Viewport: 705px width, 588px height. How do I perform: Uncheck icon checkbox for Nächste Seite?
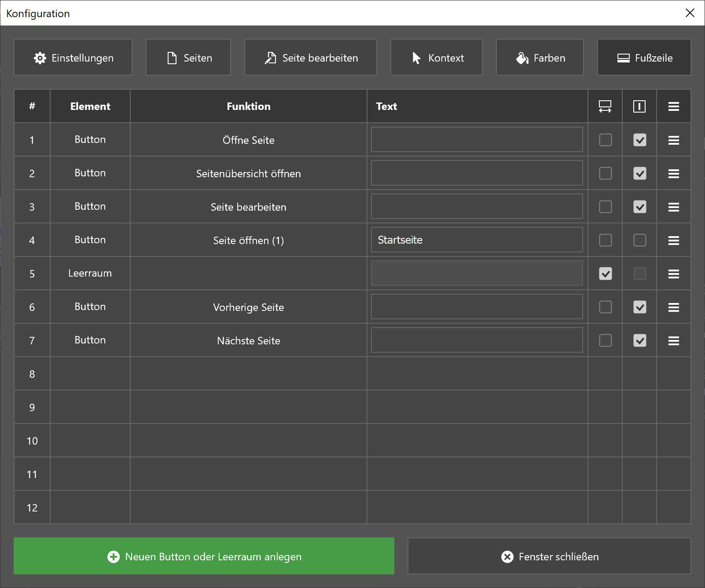(x=640, y=340)
